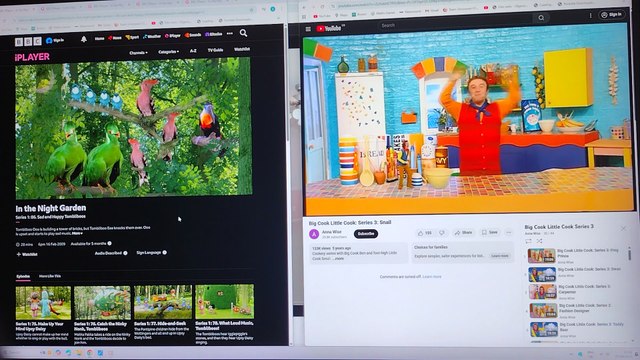Open the YouTube hamburger guide menu
The image size is (640, 360).
pyautogui.click(x=308, y=29)
